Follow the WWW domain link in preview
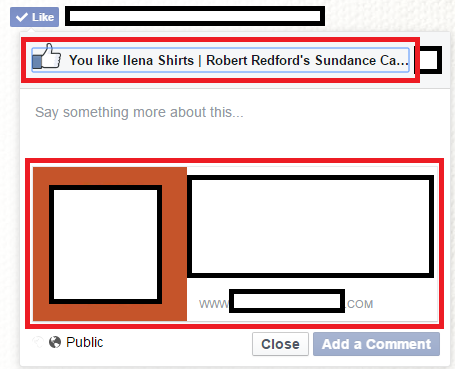This screenshot has width=455, height=369. pos(286,304)
